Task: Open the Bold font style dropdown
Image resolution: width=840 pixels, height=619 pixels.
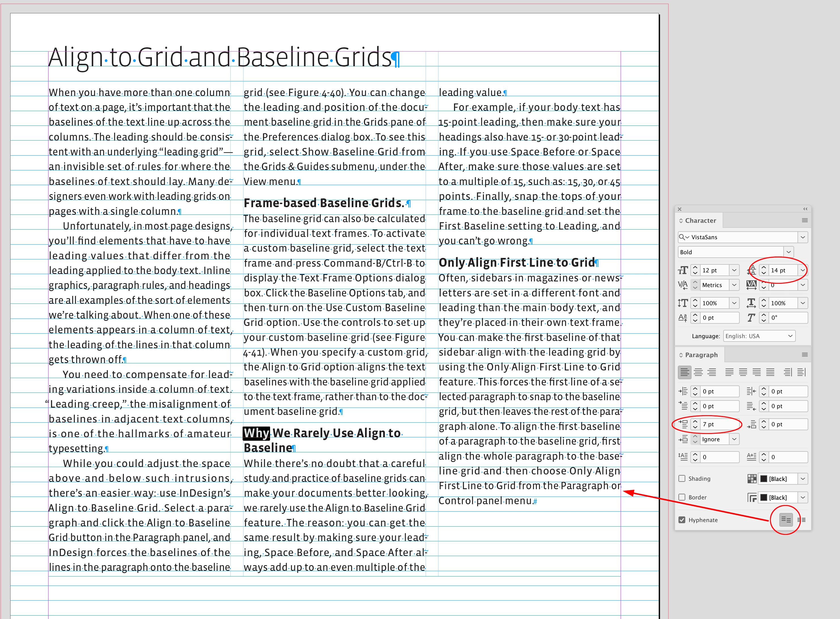Action: click(788, 252)
